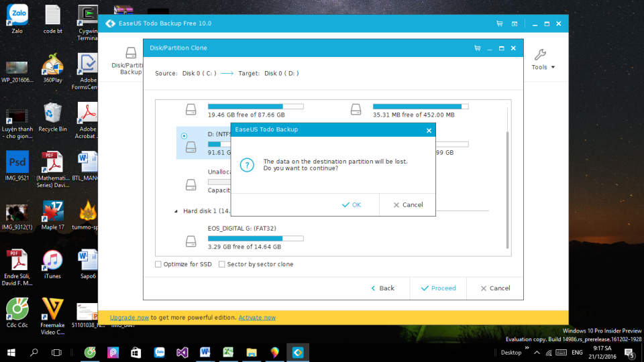Screen dimensions: 644x362
Task: Click the Upgrade now link
Action: point(129,318)
